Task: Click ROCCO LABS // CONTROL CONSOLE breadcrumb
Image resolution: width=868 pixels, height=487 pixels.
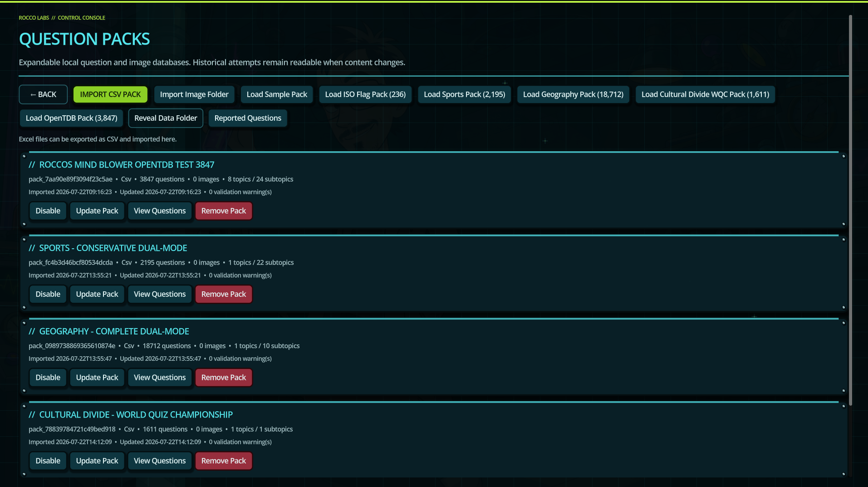Action: coord(62,18)
